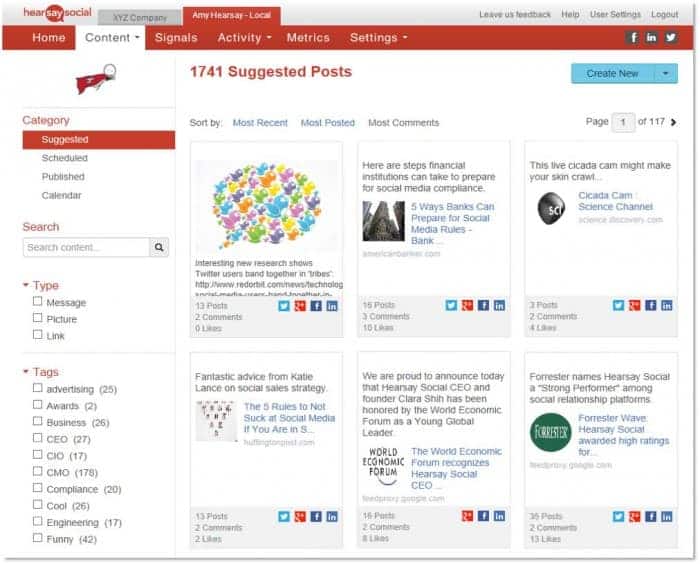Check the Picture type filter
Viewport: 700px width, 564px height.
coord(38,318)
